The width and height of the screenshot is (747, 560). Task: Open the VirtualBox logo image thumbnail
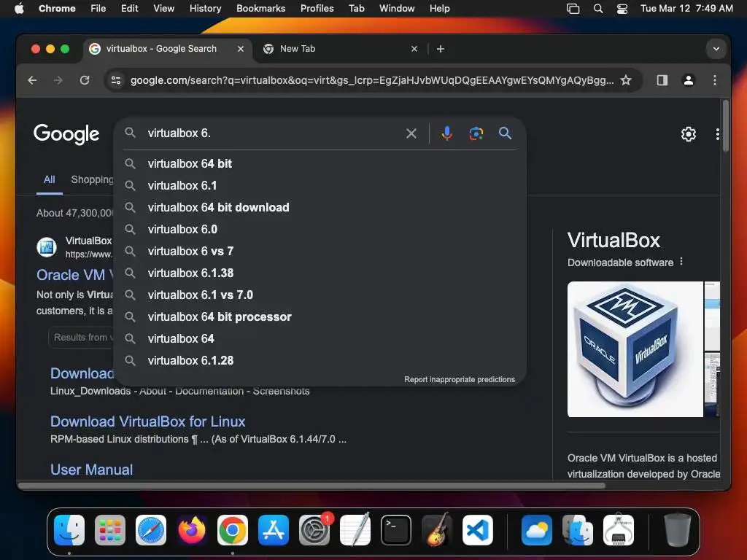(x=635, y=349)
